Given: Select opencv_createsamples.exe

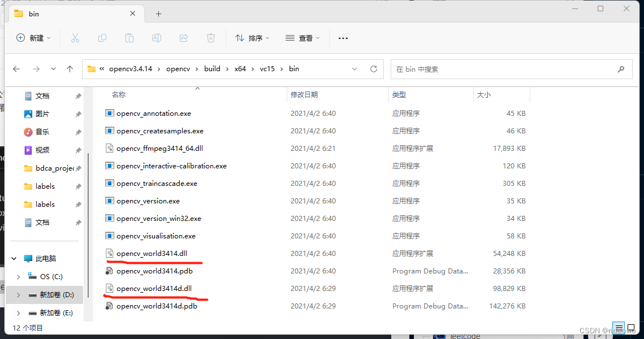Looking at the screenshot, I should pyautogui.click(x=160, y=131).
